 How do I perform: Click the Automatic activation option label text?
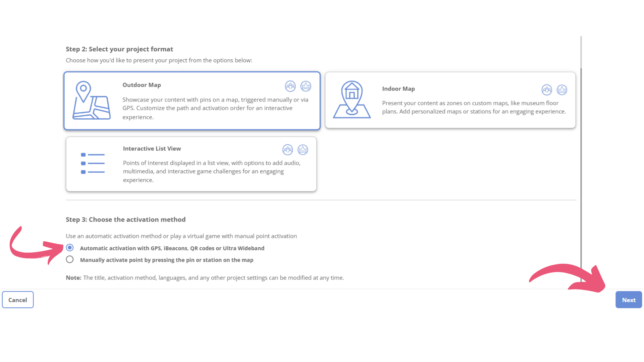[x=172, y=248]
